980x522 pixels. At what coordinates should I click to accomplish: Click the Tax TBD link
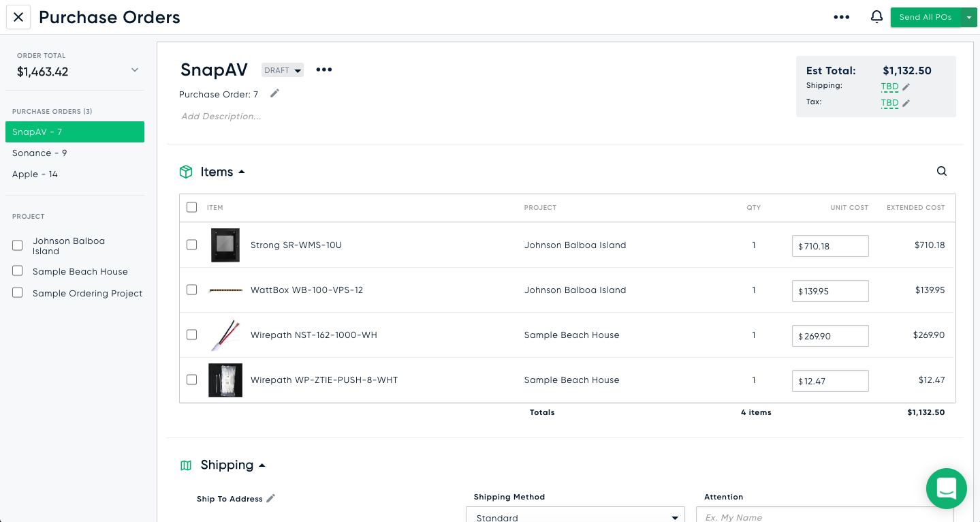tap(889, 103)
